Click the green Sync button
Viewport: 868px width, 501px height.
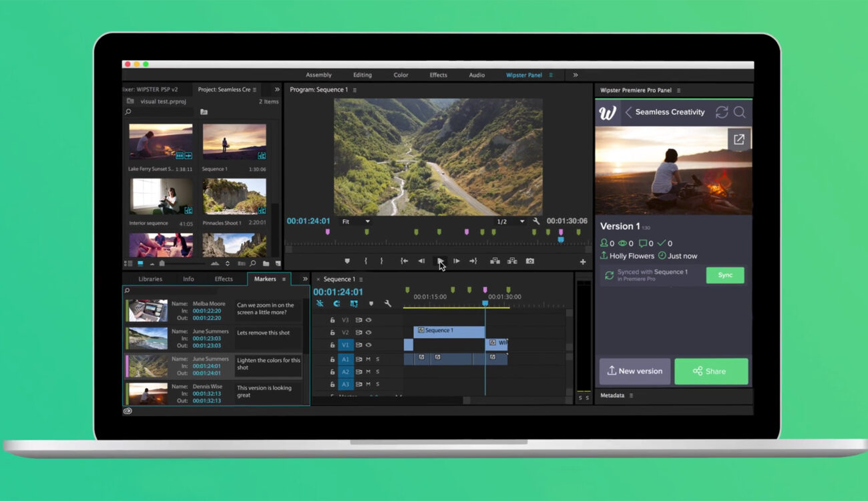pyautogui.click(x=725, y=275)
